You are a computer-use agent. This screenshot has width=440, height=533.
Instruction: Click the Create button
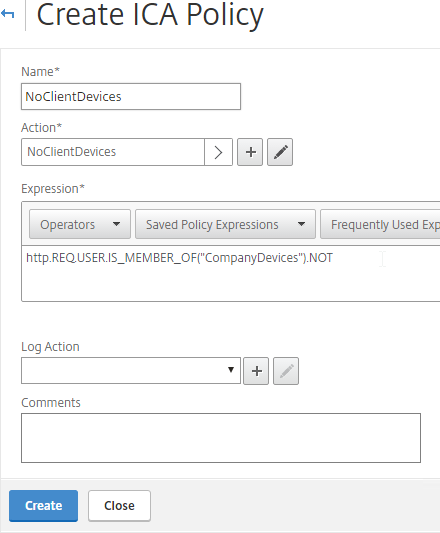(x=44, y=506)
